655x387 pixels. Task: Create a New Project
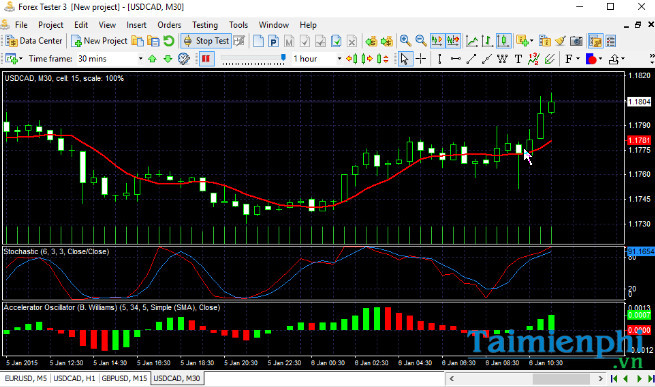[99, 41]
